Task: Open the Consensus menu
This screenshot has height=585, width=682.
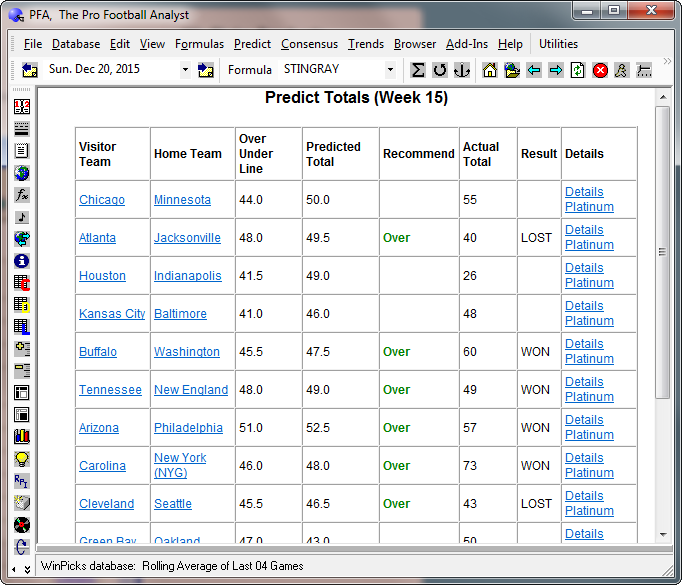Action: click(x=309, y=44)
